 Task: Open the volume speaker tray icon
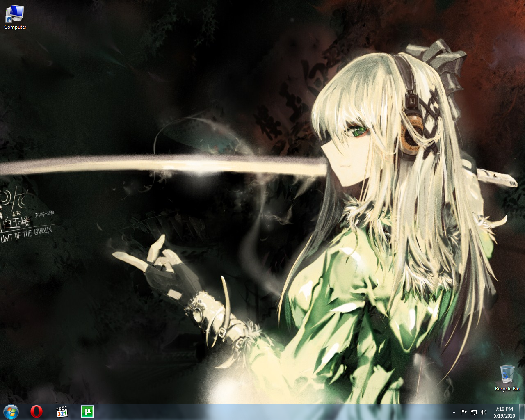pyautogui.click(x=484, y=412)
